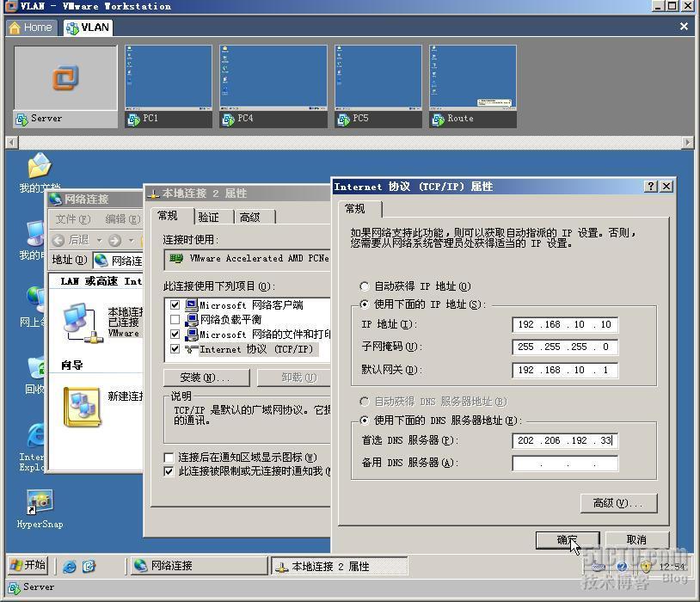Toggle Microsoft network client checkbox
Image resolution: width=700 pixels, height=602 pixels.
175,305
